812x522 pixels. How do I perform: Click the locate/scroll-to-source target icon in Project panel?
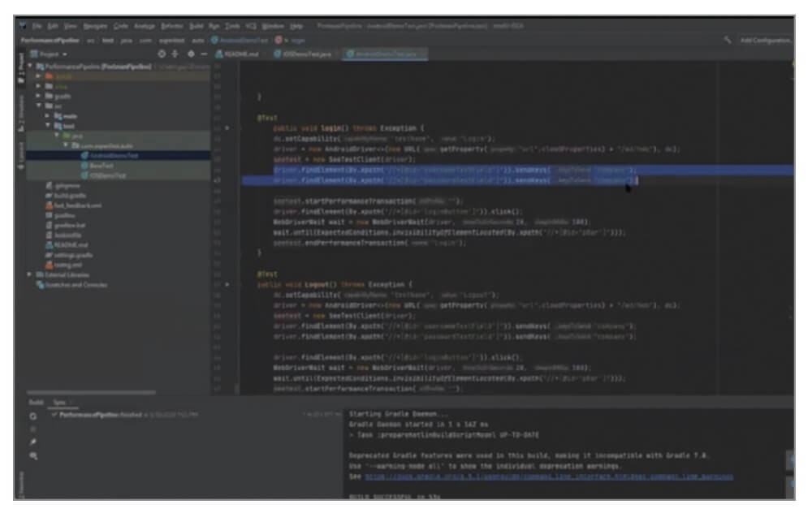[162, 54]
